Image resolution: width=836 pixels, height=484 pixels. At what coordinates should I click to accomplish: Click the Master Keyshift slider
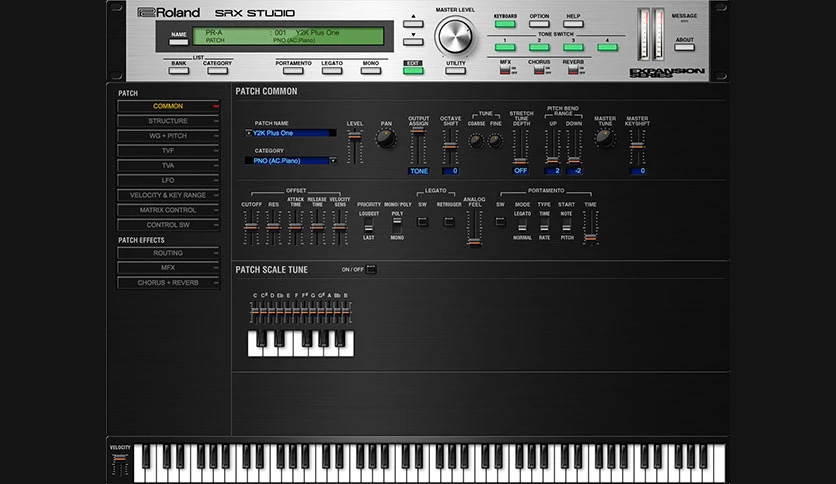pos(637,146)
